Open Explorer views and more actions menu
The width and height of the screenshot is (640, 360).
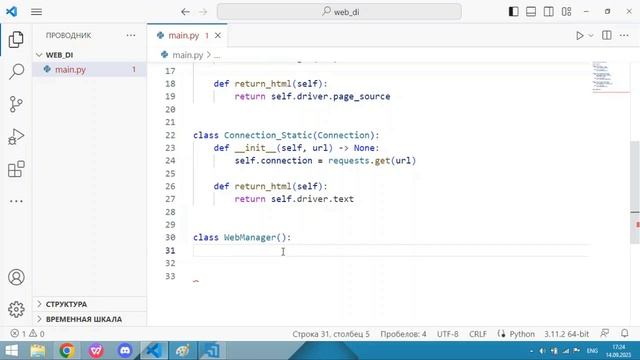(131, 36)
